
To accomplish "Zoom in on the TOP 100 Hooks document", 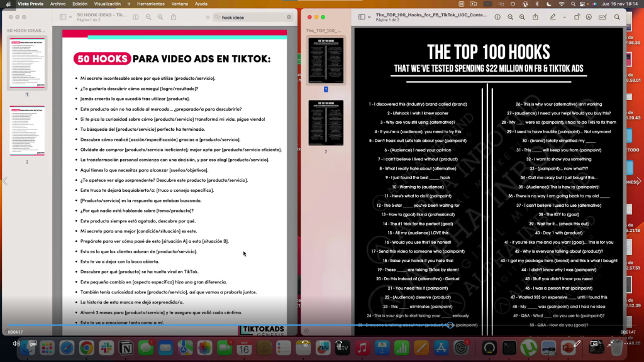I will pyautogui.click(x=523, y=17).
